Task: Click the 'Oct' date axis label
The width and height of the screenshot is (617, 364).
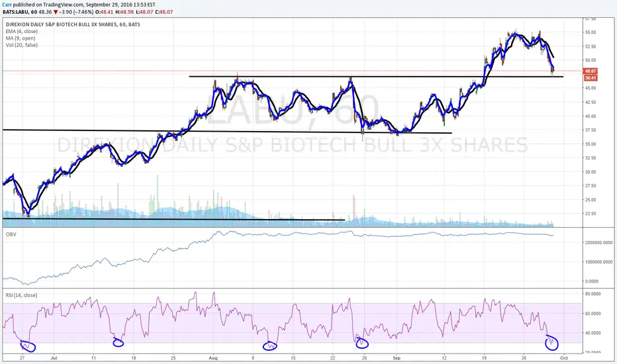Action: (x=564, y=358)
